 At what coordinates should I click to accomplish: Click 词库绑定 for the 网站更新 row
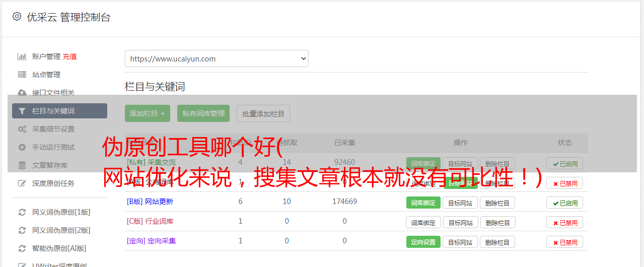tap(423, 203)
